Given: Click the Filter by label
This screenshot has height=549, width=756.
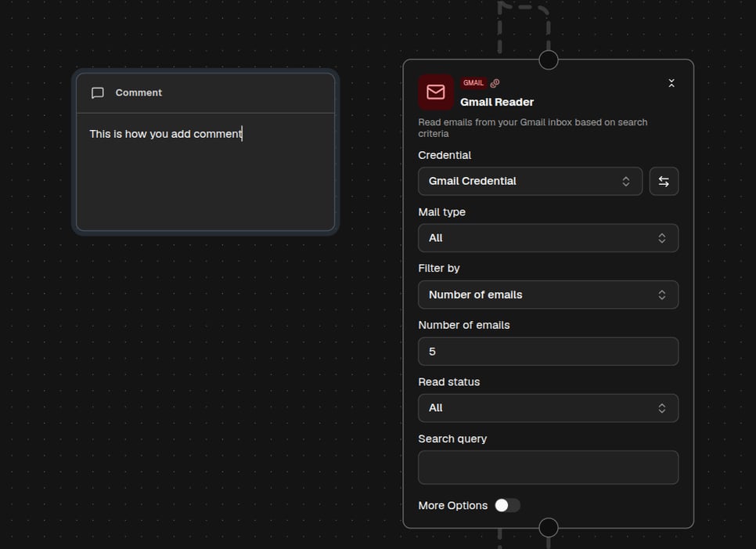Looking at the screenshot, I should (439, 268).
